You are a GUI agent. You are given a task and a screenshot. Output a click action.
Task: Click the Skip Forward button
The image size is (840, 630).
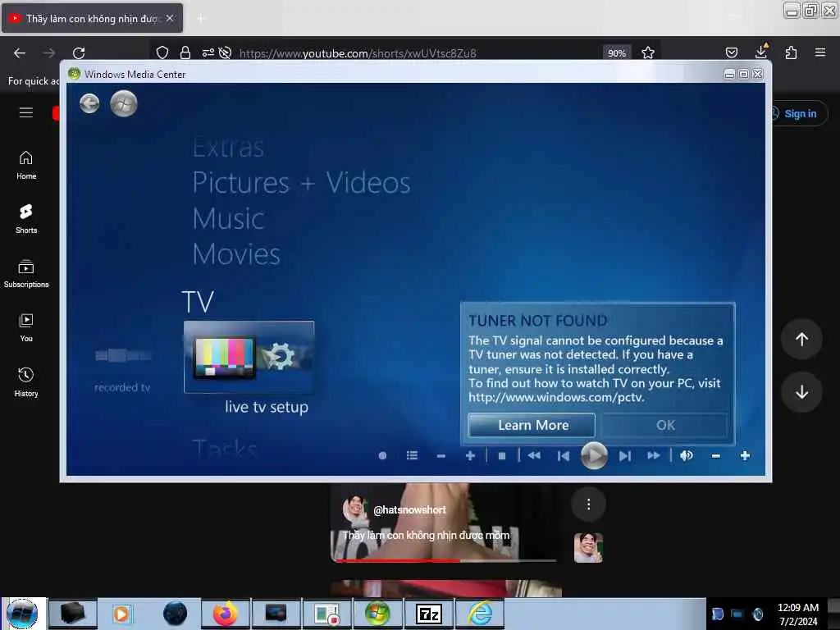(x=624, y=456)
